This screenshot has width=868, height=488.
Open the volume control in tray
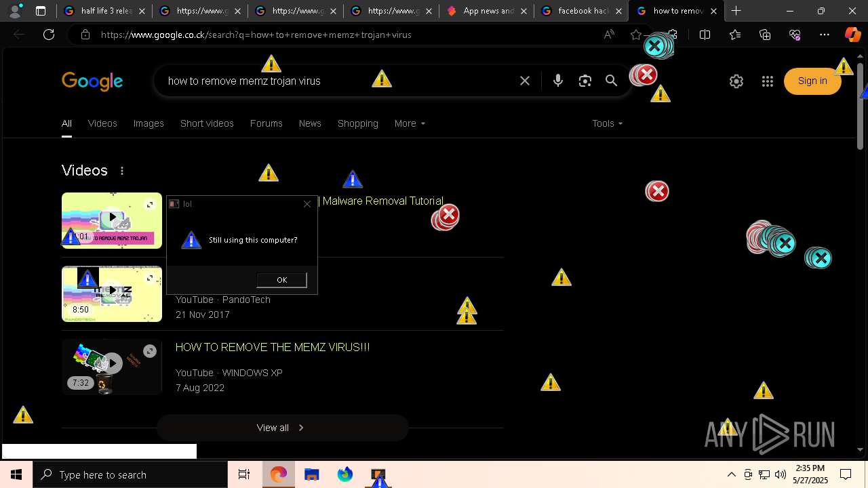point(781,474)
